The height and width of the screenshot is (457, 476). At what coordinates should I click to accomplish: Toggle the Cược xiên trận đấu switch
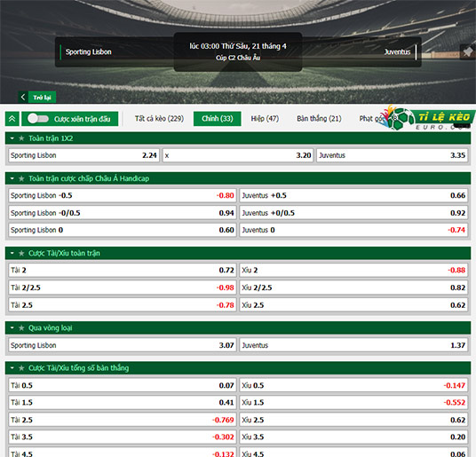pyautogui.click(x=38, y=119)
